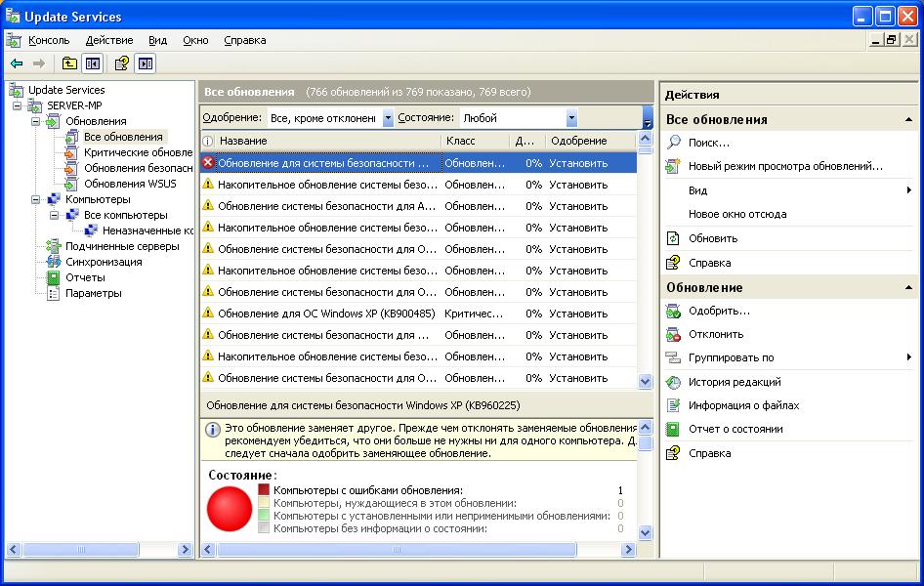Open Обновления WSUS tree node

click(x=130, y=184)
